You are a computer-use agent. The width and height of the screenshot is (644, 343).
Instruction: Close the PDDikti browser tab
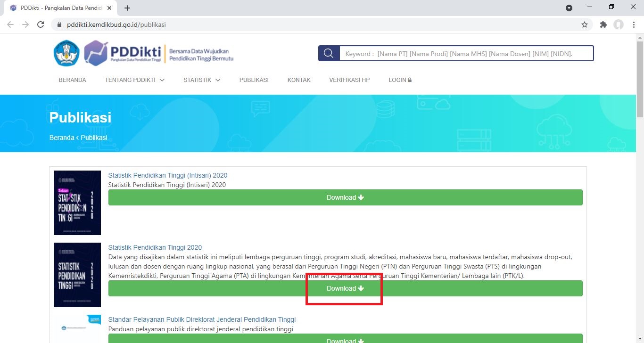pyautogui.click(x=109, y=8)
